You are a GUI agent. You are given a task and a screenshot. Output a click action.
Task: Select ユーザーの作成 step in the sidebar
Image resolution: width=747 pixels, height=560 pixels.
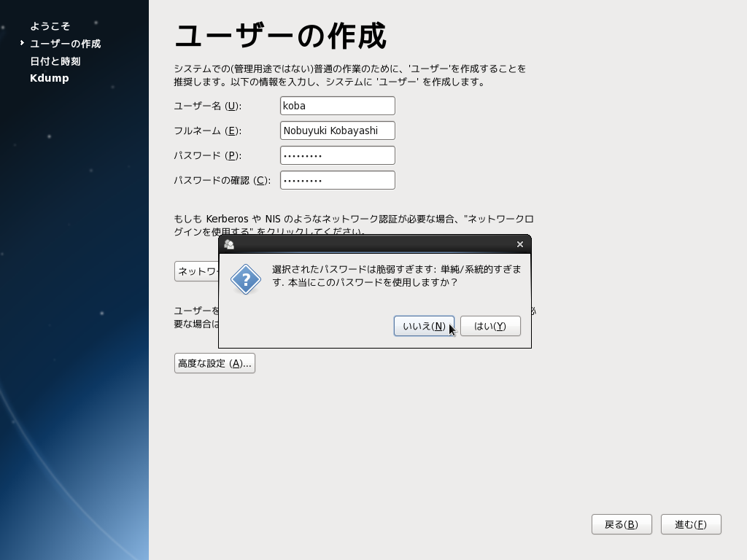click(66, 44)
